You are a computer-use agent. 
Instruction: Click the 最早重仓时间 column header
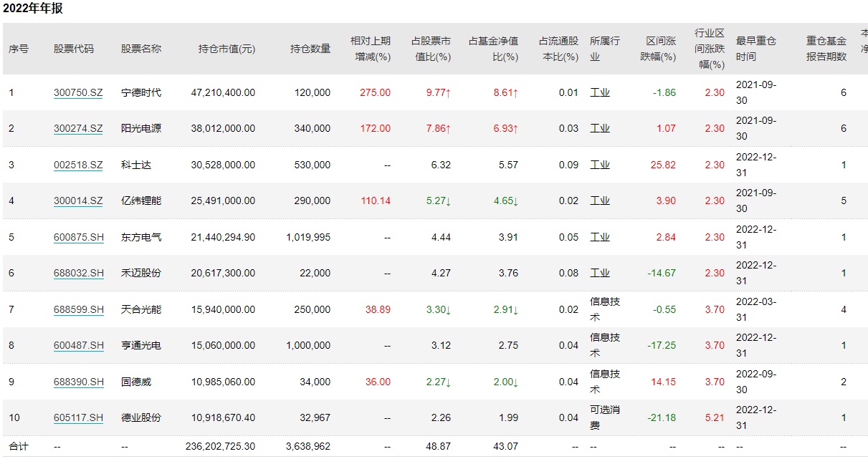click(756, 49)
